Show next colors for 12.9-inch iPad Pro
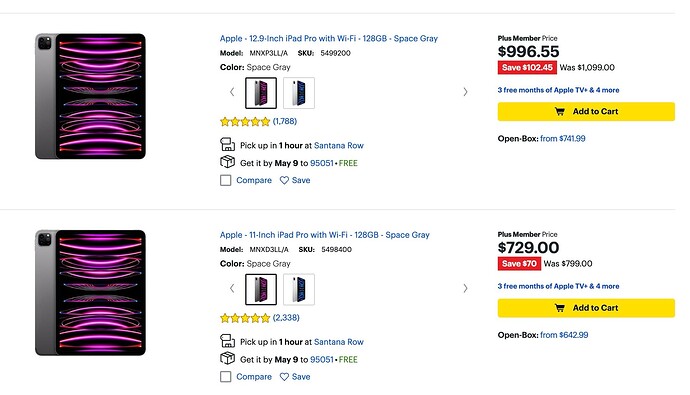 tap(465, 92)
